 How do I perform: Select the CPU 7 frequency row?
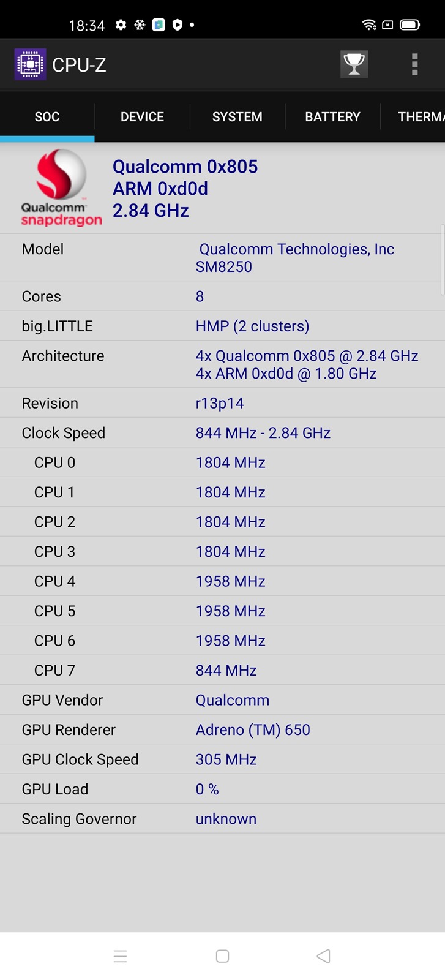pyautogui.click(x=222, y=670)
